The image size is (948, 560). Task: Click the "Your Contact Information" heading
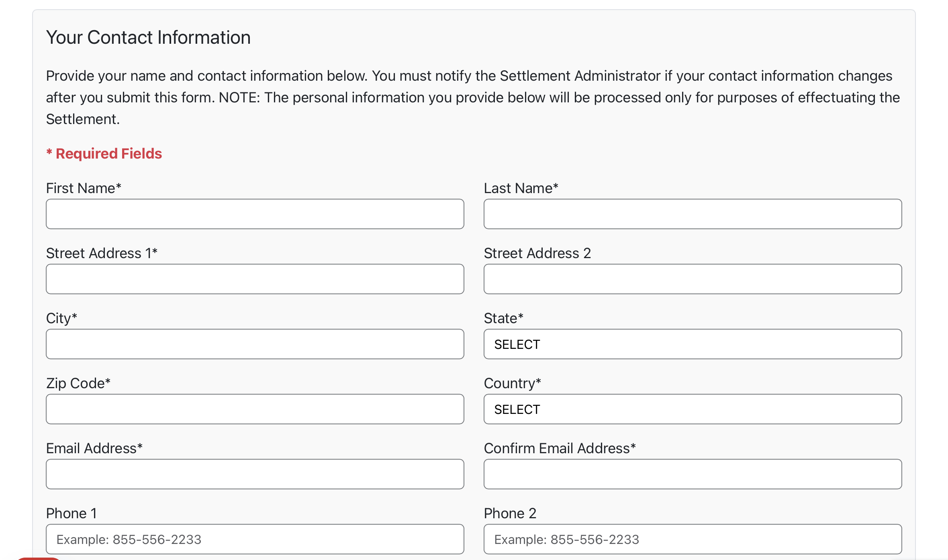pyautogui.click(x=148, y=37)
